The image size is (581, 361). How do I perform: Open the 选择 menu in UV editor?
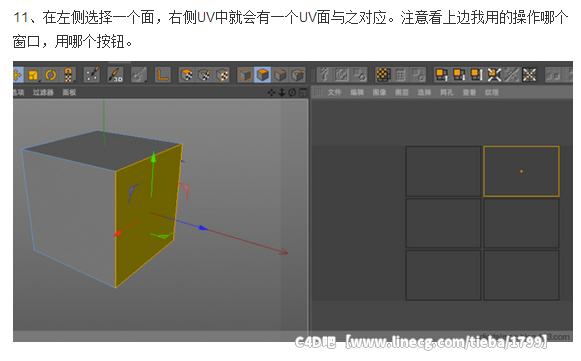click(x=424, y=92)
